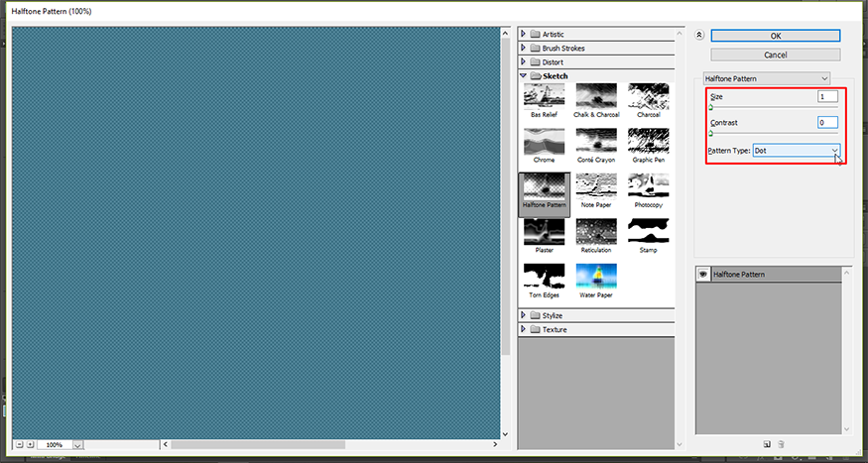
Task: Adjust the Contrast slider handle
Action: point(711,133)
